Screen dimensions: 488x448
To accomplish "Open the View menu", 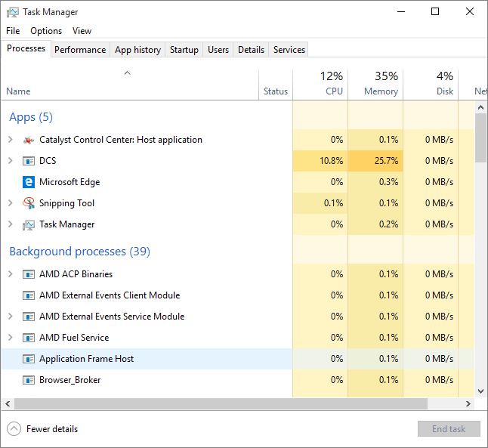I will click(82, 31).
